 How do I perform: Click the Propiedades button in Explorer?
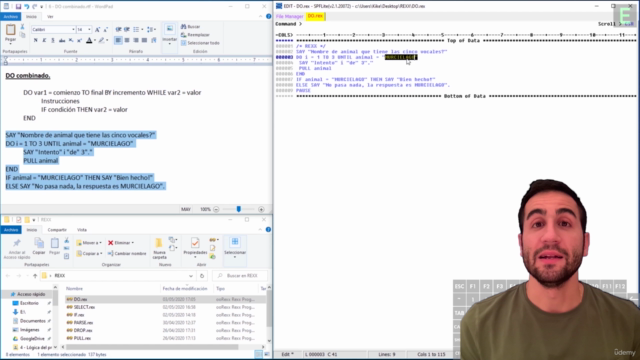point(195,247)
